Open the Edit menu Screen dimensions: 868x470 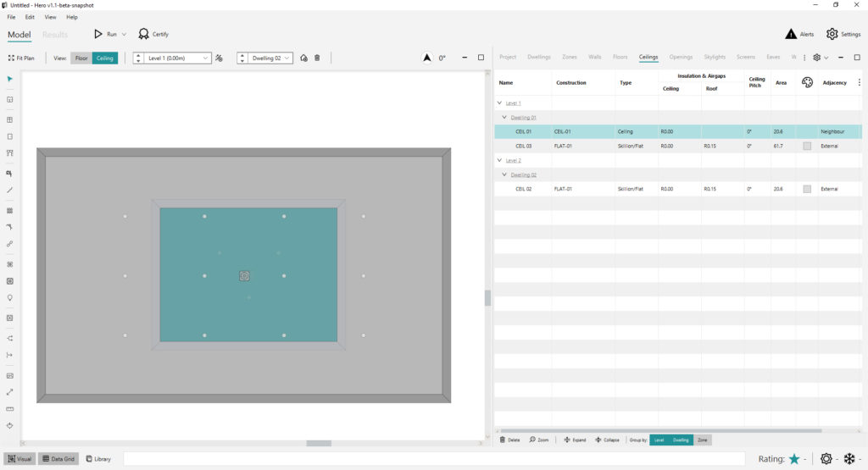click(30, 17)
